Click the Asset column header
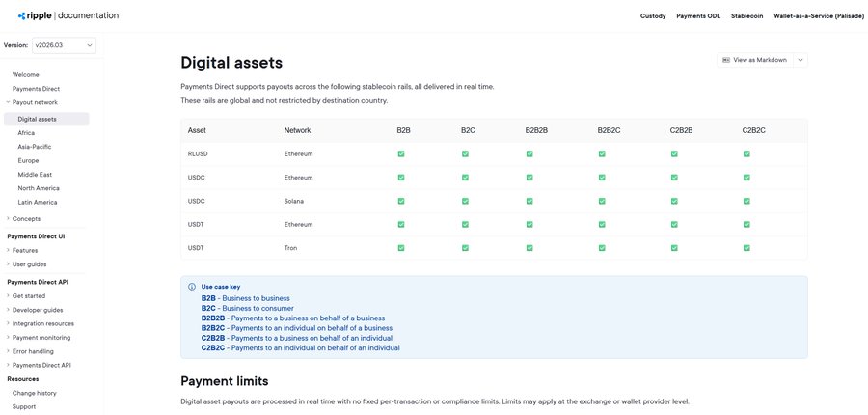This screenshot has width=868, height=415. pyautogui.click(x=197, y=130)
